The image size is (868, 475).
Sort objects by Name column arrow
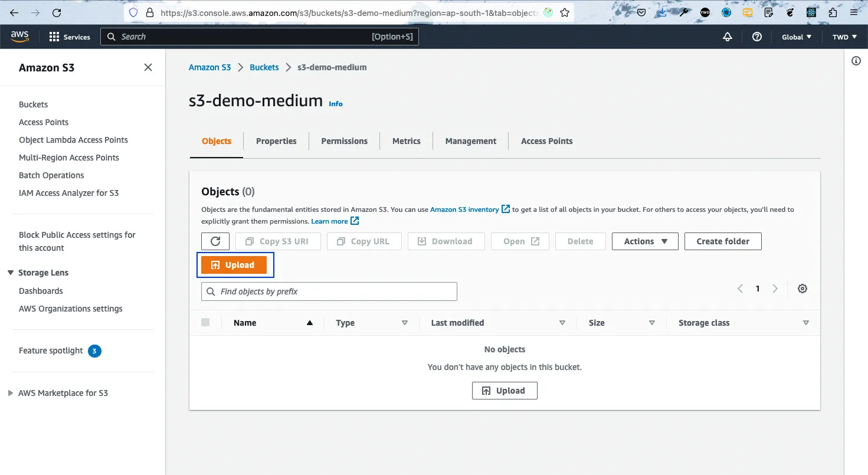[310, 323]
